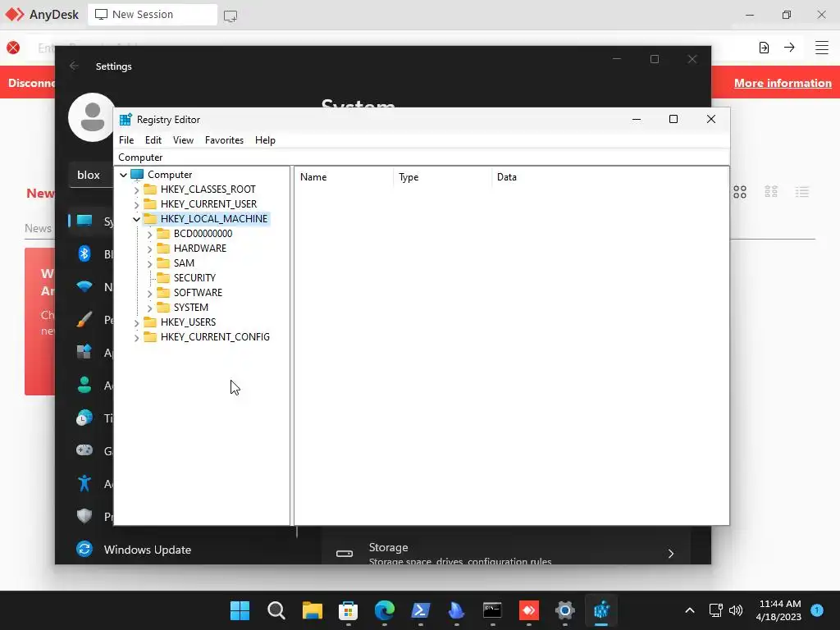
Task: Open the View menu in Registry Editor
Action: pos(183,139)
